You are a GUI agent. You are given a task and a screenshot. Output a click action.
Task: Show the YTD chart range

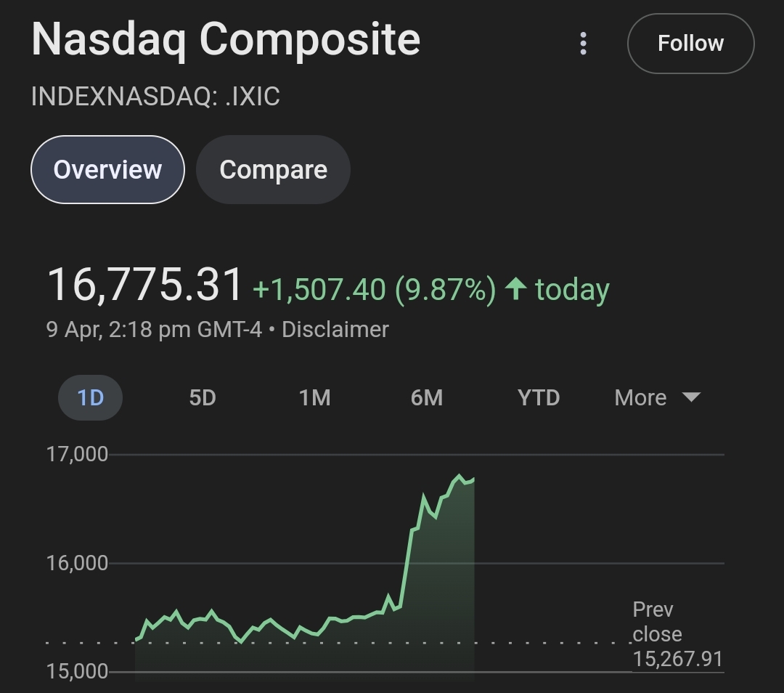[x=538, y=397]
